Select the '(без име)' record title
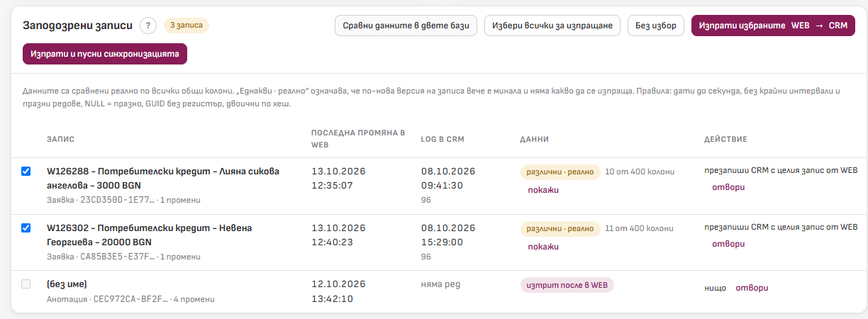Screen dimensions: 868x319 (x=67, y=284)
